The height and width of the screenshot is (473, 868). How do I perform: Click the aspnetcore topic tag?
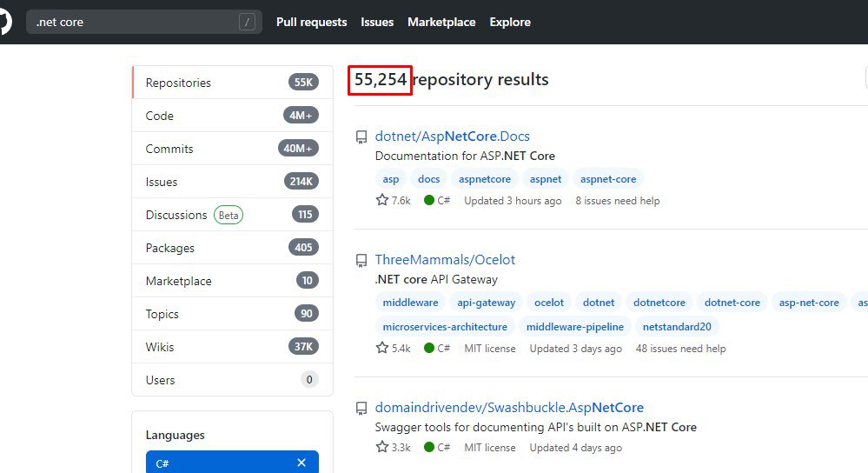tap(484, 179)
